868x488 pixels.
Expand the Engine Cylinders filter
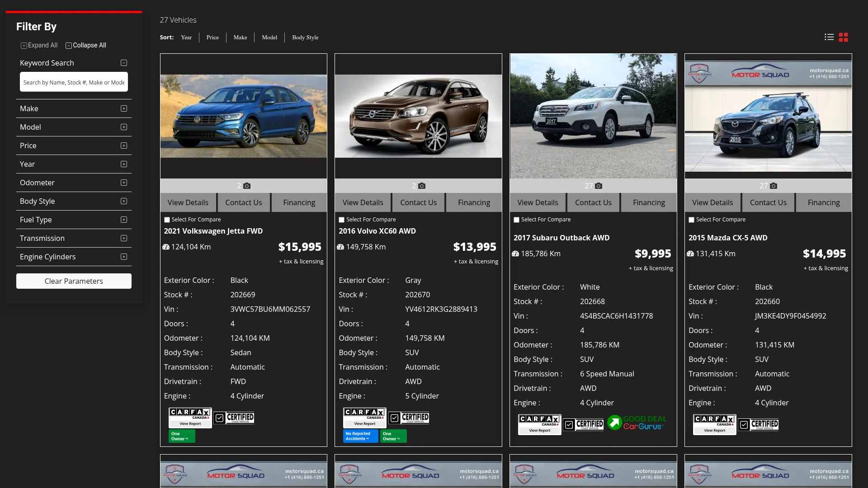(x=124, y=257)
